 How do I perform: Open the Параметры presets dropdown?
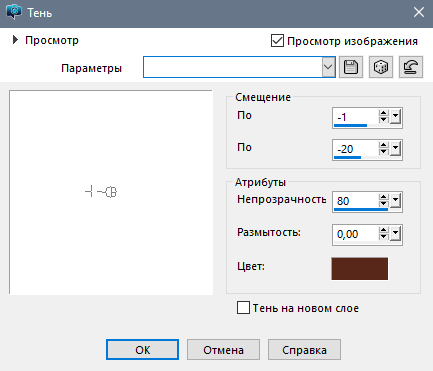(x=328, y=67)
